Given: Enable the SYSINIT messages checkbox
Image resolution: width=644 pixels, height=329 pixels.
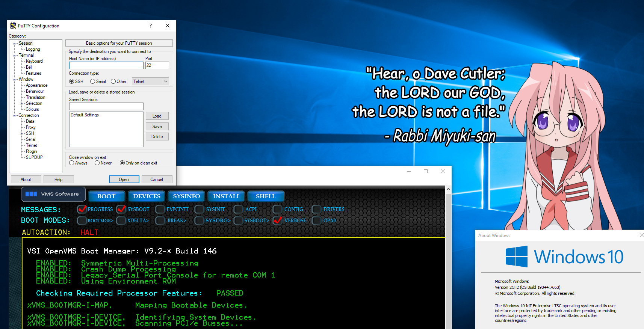Looking at the screenshot, I should pyautogui.click(x=199, y=209).
